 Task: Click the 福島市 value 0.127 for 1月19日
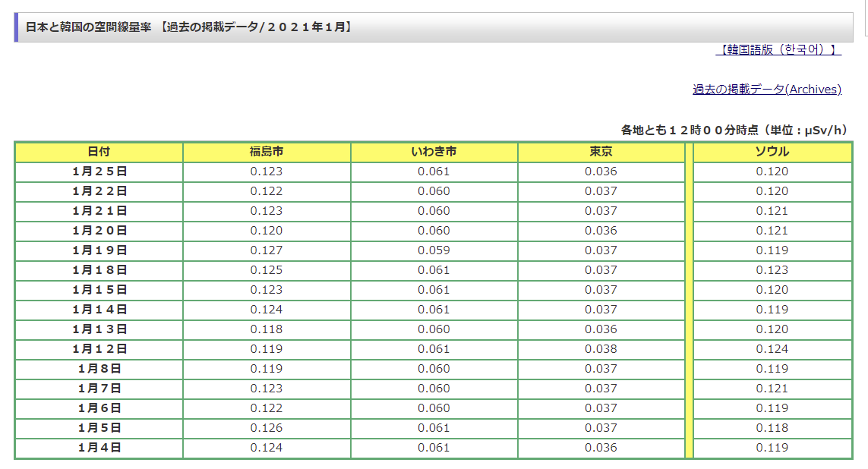coord(267,250)
